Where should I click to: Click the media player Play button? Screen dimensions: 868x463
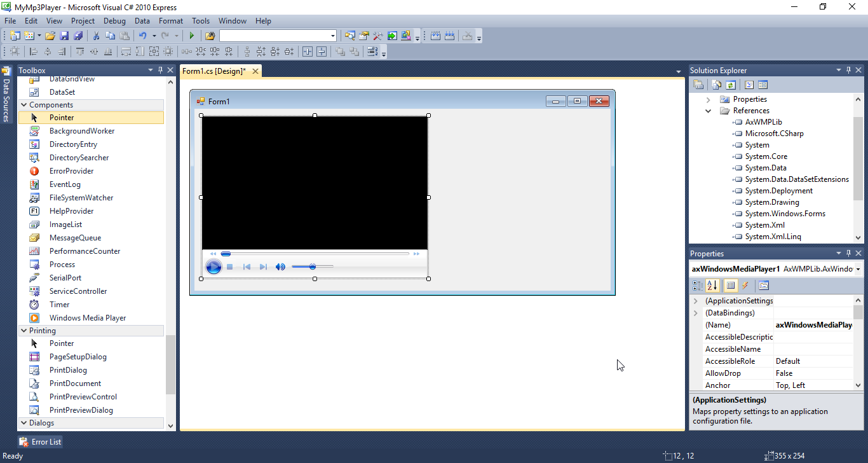point(214,267)
